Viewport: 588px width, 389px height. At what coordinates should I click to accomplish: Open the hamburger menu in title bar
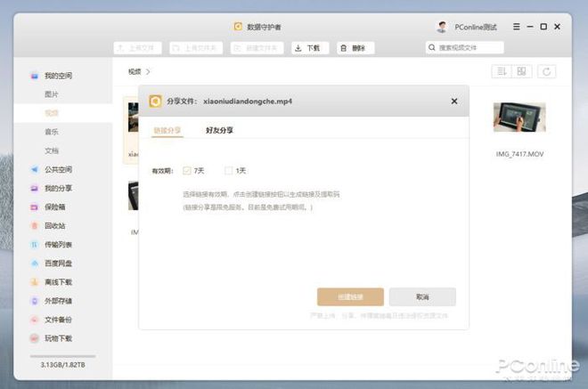pos(517,27)
